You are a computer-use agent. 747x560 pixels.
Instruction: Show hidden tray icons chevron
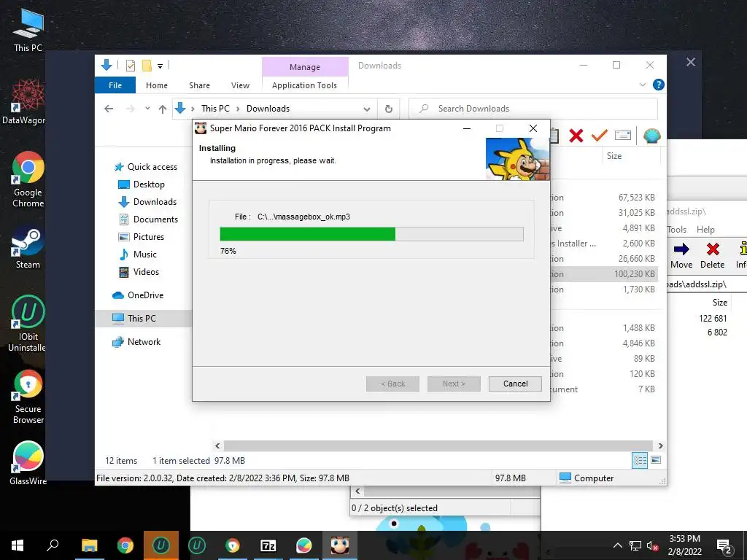coord(617,545)
